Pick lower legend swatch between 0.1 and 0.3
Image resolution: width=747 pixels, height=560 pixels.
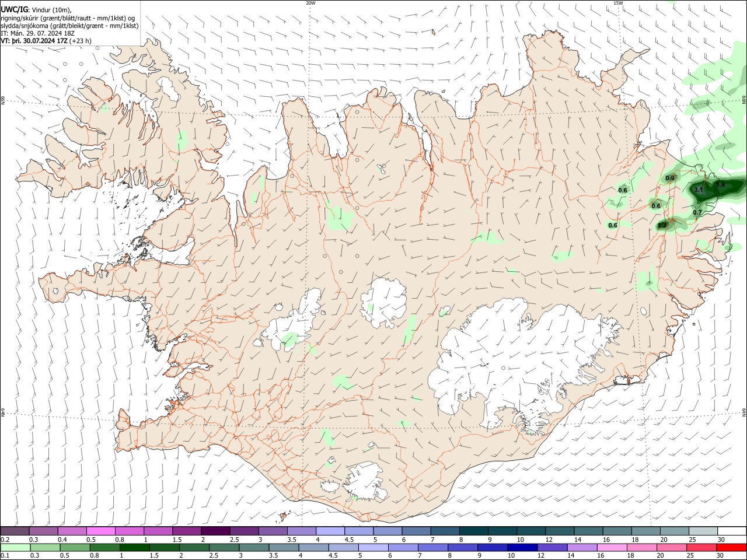click(x=15, y=547)
